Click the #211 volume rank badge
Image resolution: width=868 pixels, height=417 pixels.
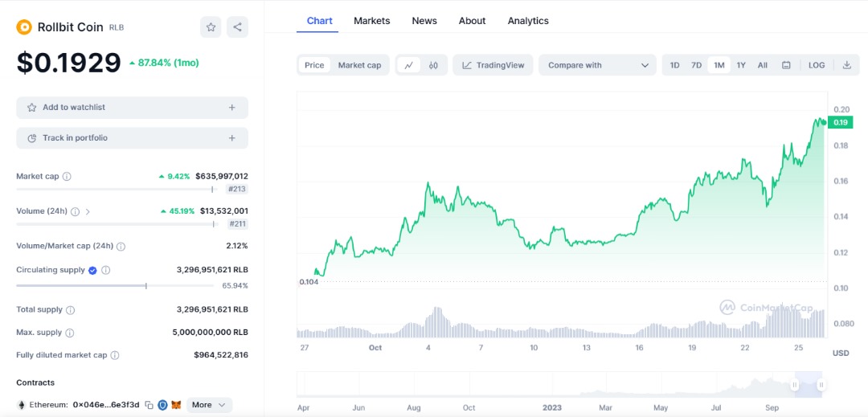coord(237,224)
